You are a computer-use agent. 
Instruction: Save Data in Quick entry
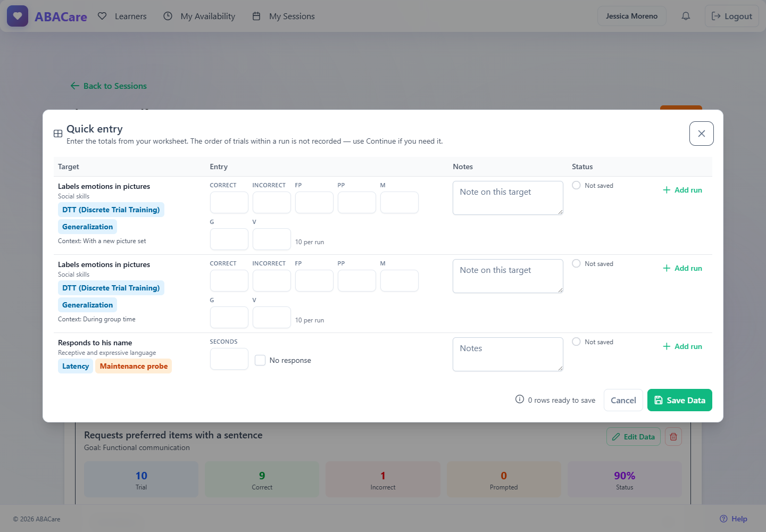pos(680,400)
